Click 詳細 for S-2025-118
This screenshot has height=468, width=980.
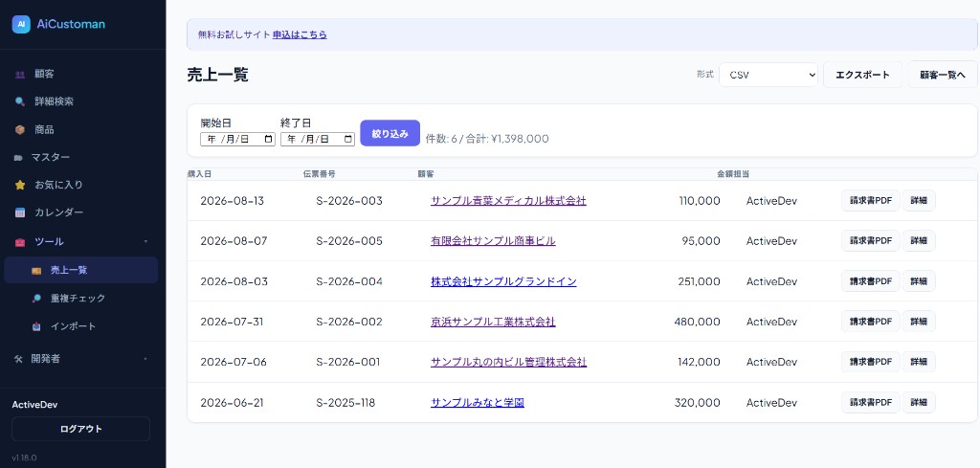coord(918,403)
